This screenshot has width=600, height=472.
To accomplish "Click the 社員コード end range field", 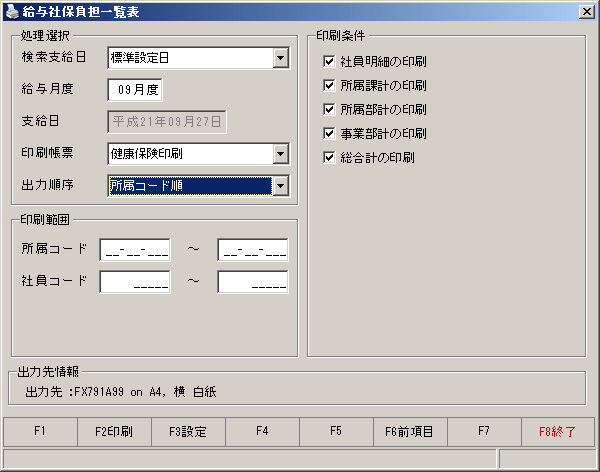I will tap(253, 282).
